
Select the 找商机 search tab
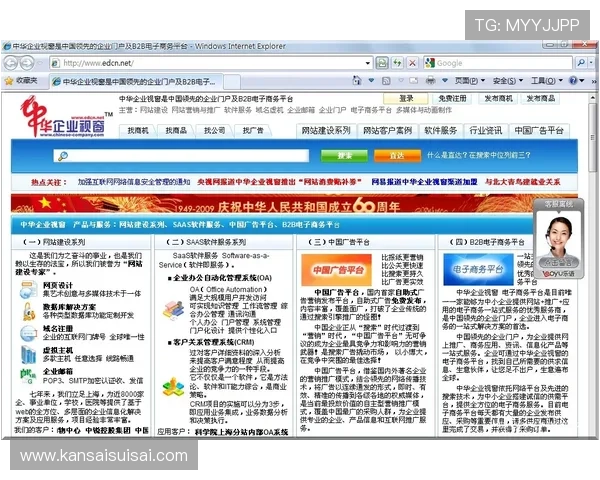pyautogui.click(x=138, y=131)
